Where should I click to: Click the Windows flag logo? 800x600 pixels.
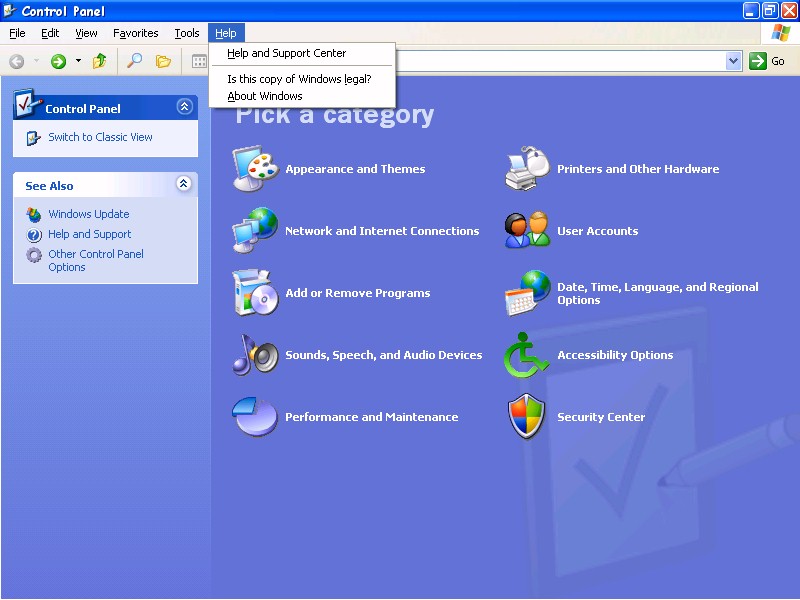coord(781,33)
